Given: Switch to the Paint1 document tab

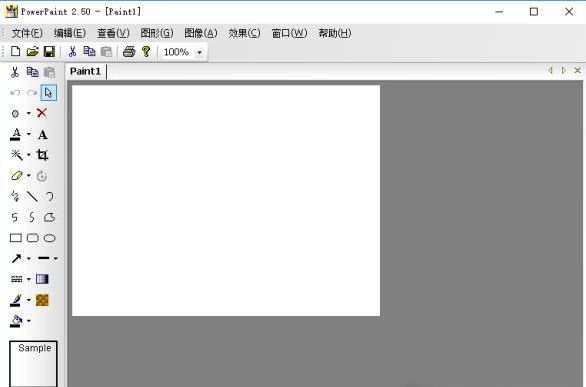Looking at the screenshot, I should point(85,71).
